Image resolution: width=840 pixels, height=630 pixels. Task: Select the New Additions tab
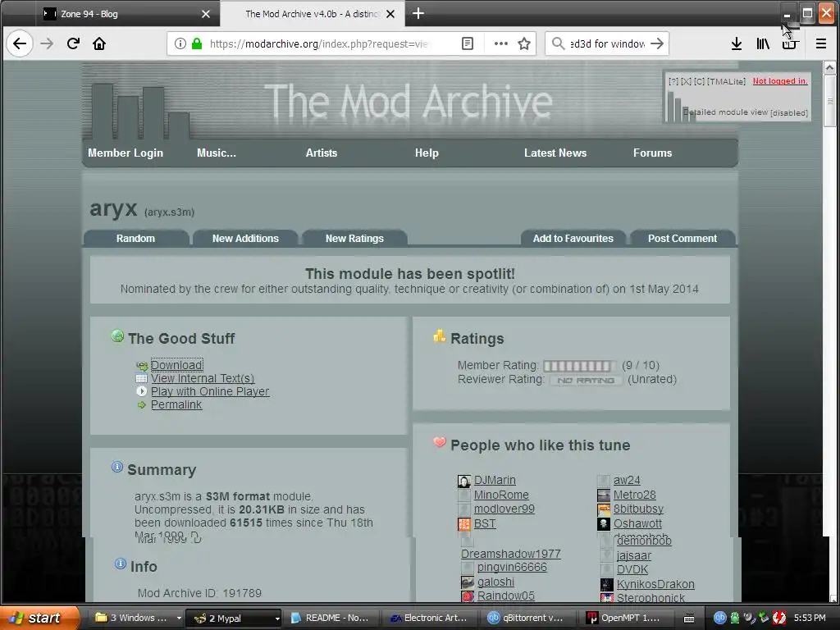(x=245, y=239)
